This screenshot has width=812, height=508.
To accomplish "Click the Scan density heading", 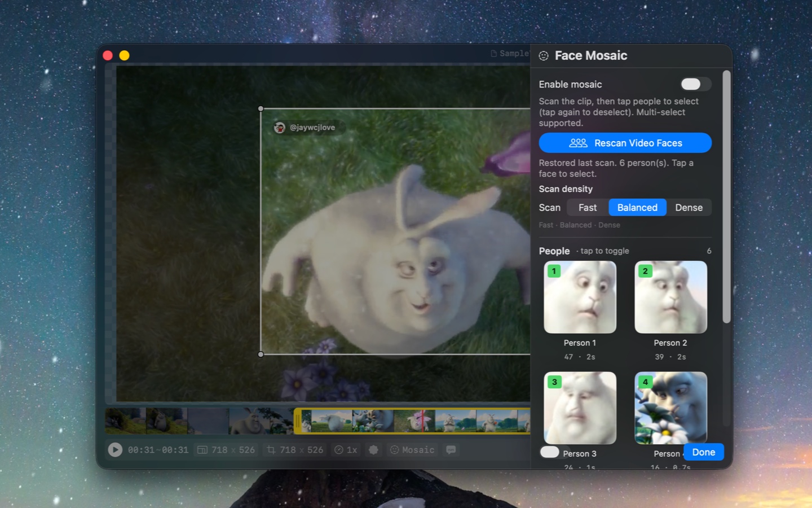I will (x=566, y=189).
